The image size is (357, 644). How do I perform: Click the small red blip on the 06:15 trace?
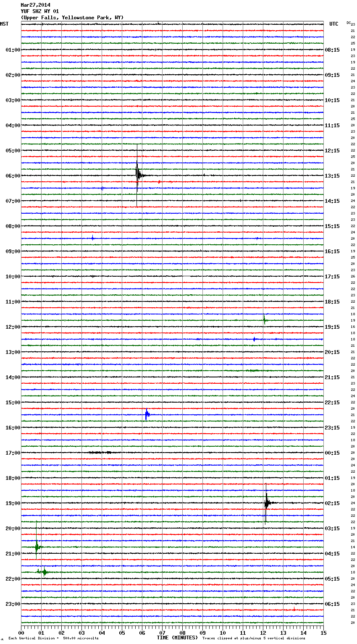point(159,182)
